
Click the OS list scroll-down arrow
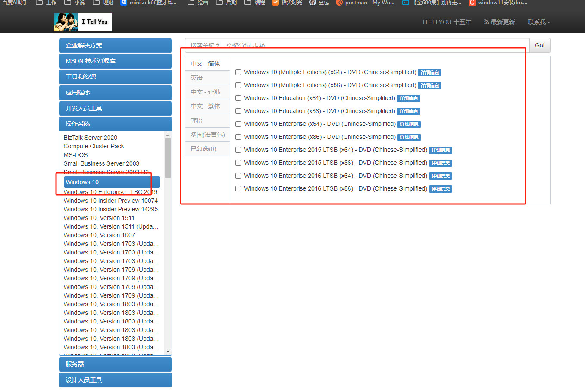pos(168,351)
